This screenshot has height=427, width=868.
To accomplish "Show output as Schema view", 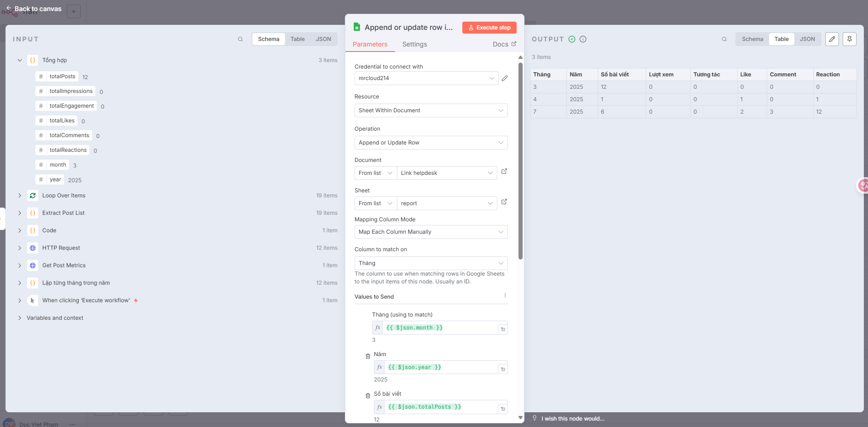I will click(752, 39).
